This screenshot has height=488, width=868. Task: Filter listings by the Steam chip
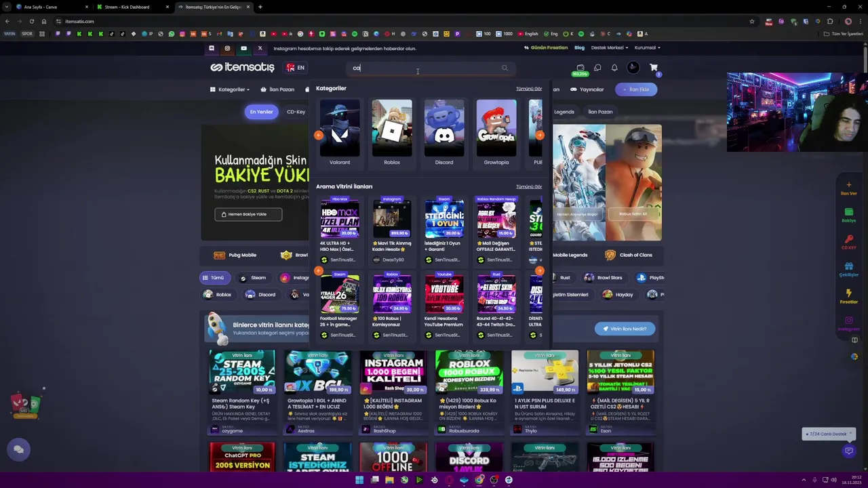[252, 278]
